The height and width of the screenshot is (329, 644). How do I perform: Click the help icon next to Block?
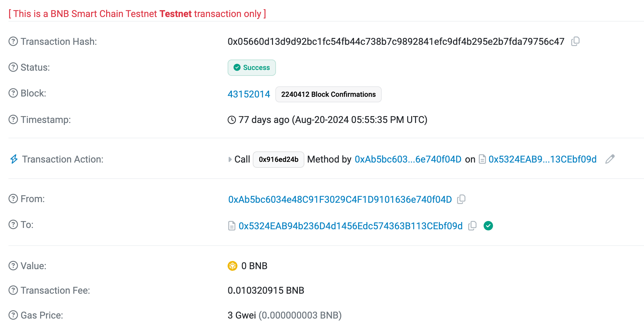13,93
